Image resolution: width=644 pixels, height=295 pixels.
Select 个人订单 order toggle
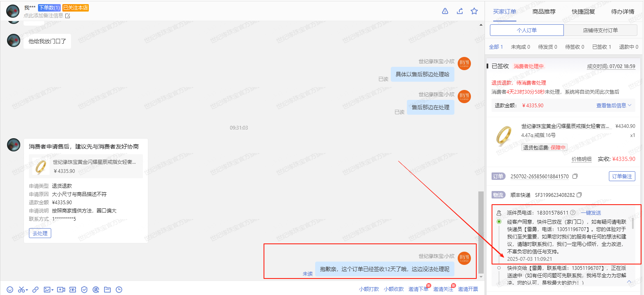click(x=527, y=30)
